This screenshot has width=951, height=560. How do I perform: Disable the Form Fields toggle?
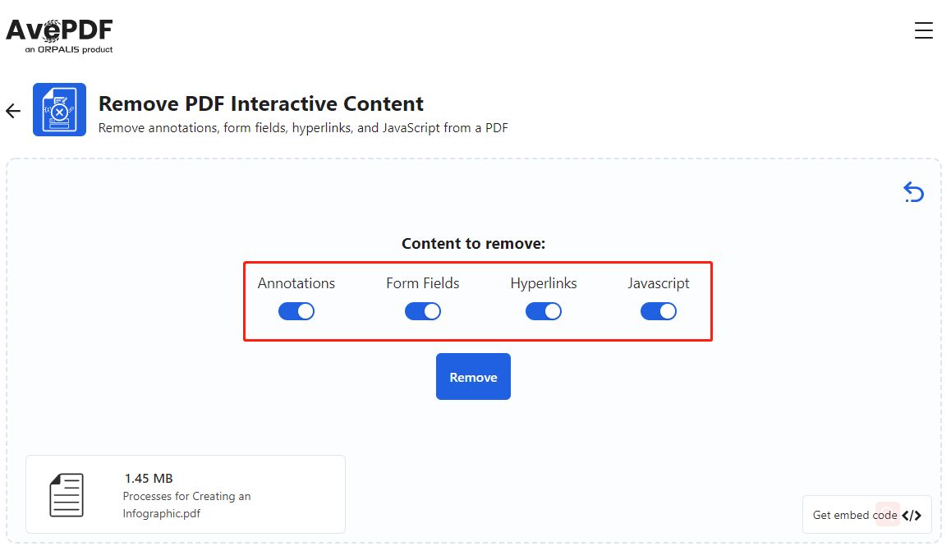pyautogui.click(x=423, y=310)
